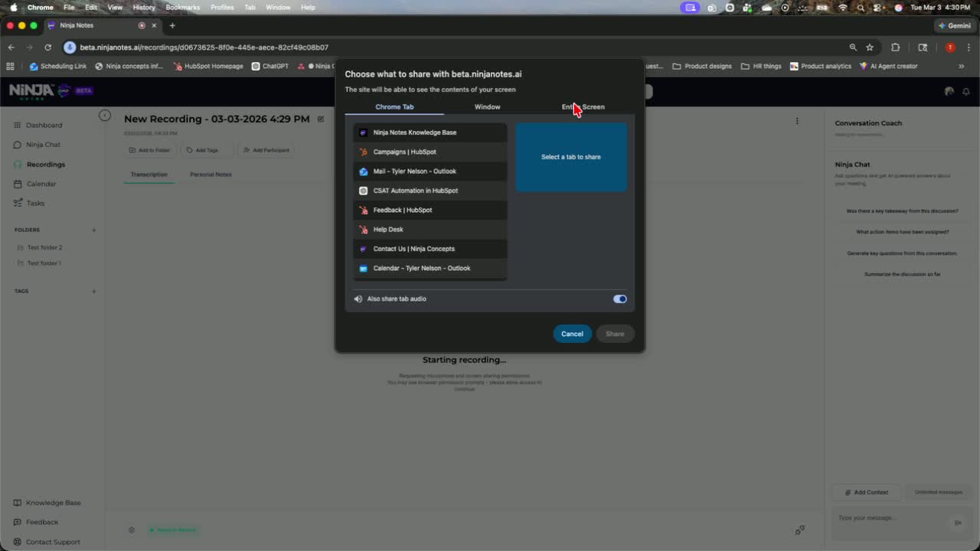Click the Select a tab to share preview
Screen dimensions: 980x551
click(x=571, y=157)
